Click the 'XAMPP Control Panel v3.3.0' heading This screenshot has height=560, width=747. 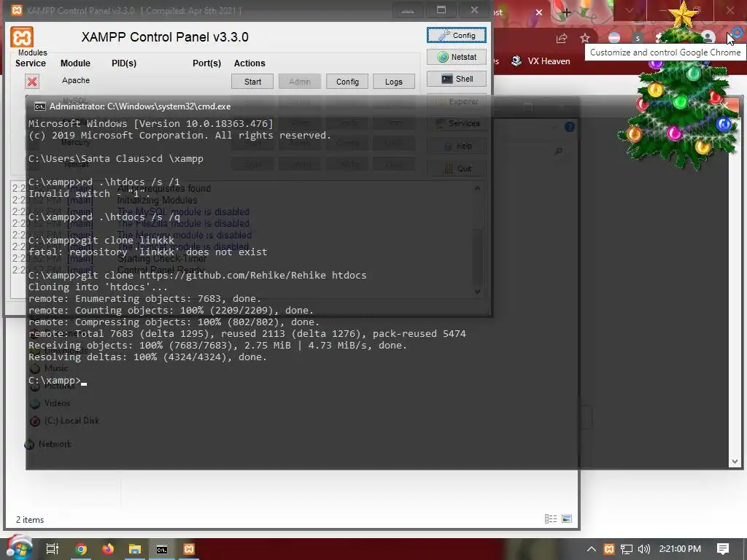click(x=165, y=37)
